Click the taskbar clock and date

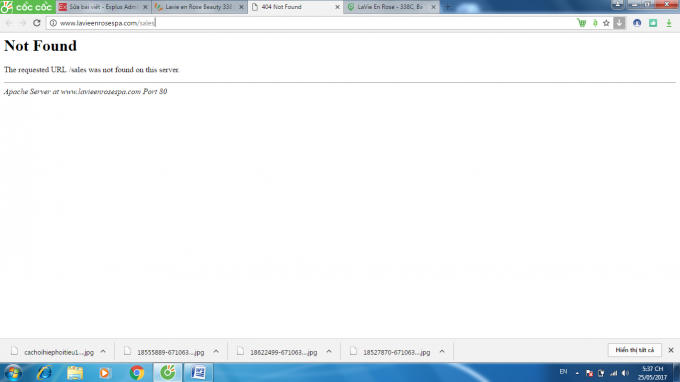pos(652,373)
